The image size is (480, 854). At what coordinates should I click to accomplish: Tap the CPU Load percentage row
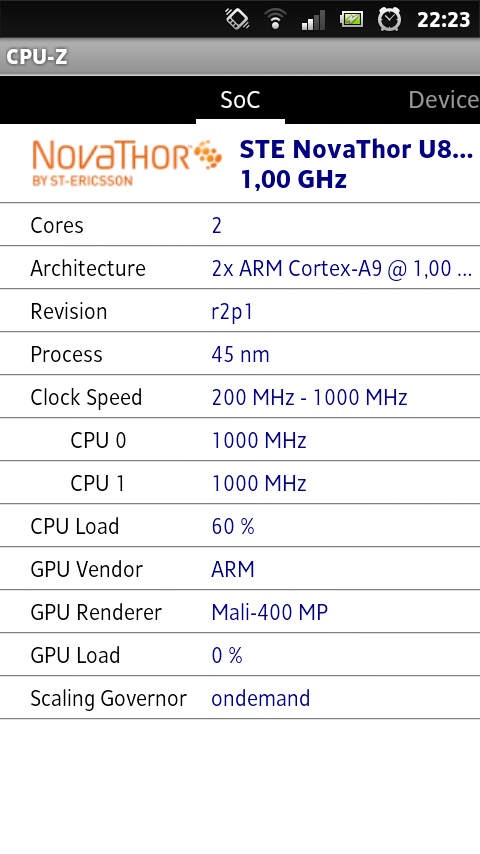tap(240, 526)
